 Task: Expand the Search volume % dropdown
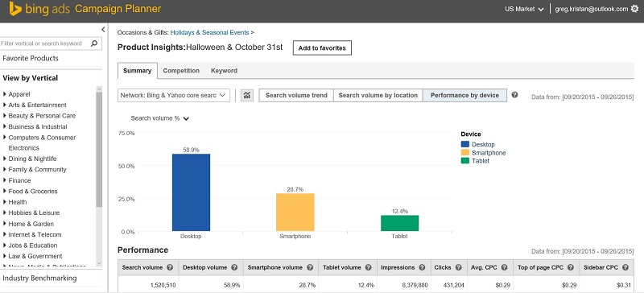coord(159,118)
